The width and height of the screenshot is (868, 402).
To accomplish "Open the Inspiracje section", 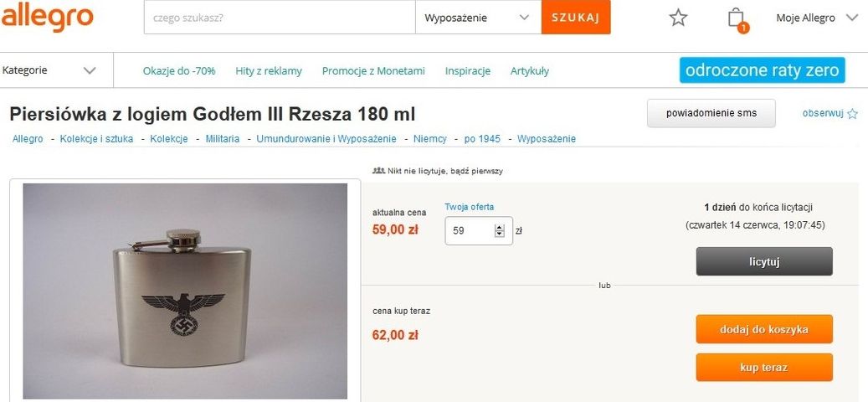I will 468,71.
